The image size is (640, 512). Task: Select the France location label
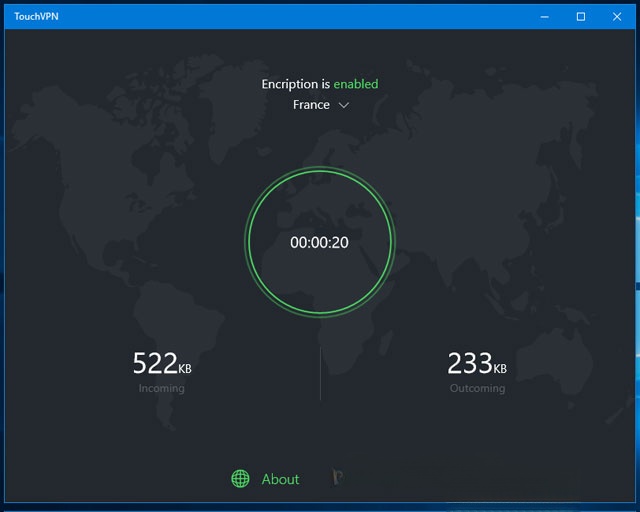[x=311, y=105]
